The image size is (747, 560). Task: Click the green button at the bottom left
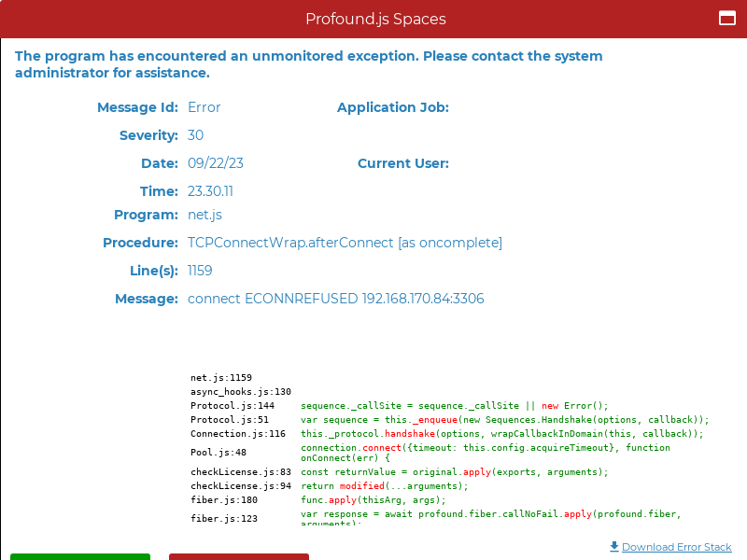coord(80,556)
